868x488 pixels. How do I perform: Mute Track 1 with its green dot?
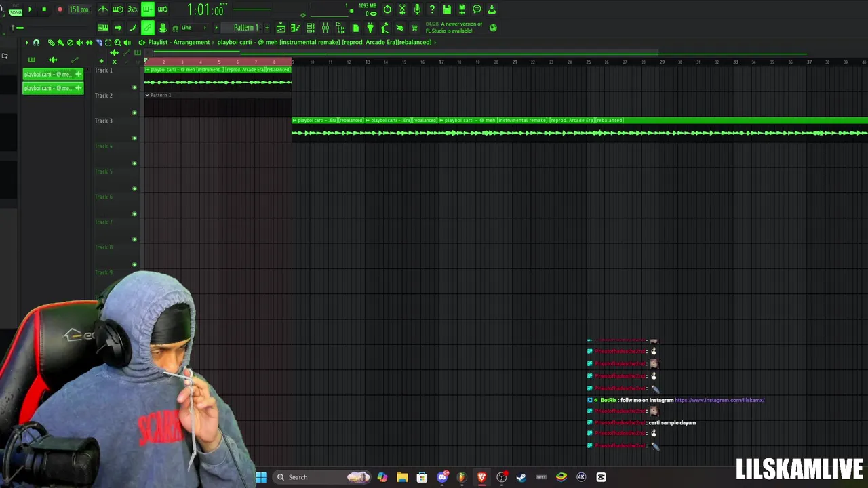(134, 87)
